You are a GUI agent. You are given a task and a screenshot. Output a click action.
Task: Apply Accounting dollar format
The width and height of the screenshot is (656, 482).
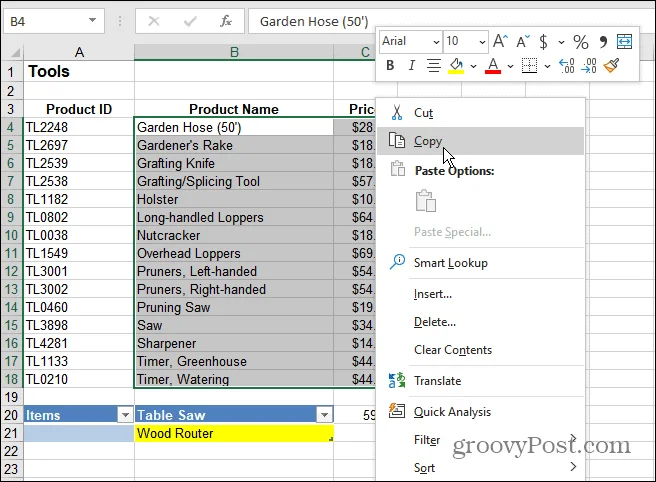[543, 41]
